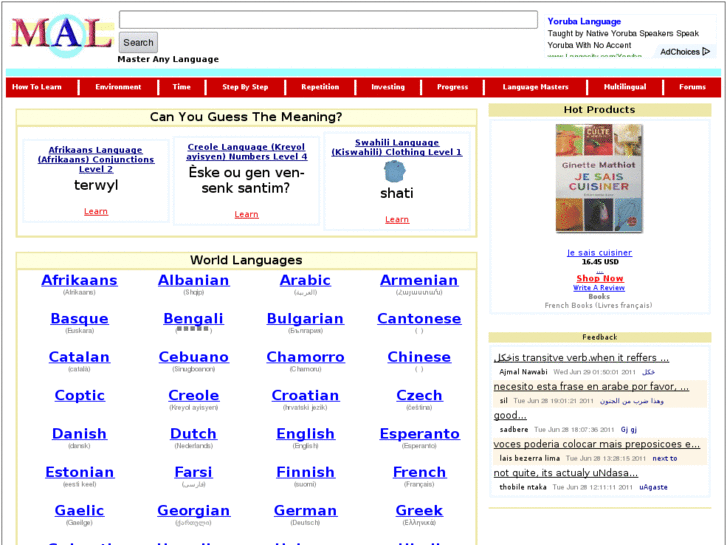Open the Czech language page
The width and height of the screenshot is (727, 545).
pyautogui.click(x=419, y=395)
